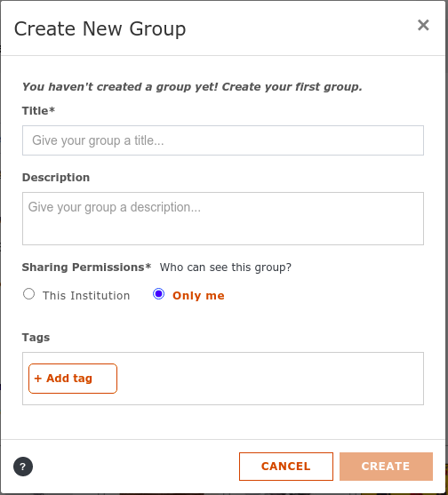Click the plus icon in Add tag
The width and height of the screenshot is (448, 495).
pyautogui.click(x=38, y=379)
